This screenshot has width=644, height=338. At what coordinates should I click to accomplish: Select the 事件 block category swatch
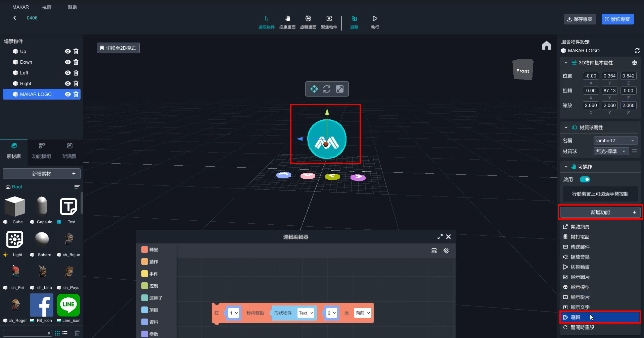[144, 274]
